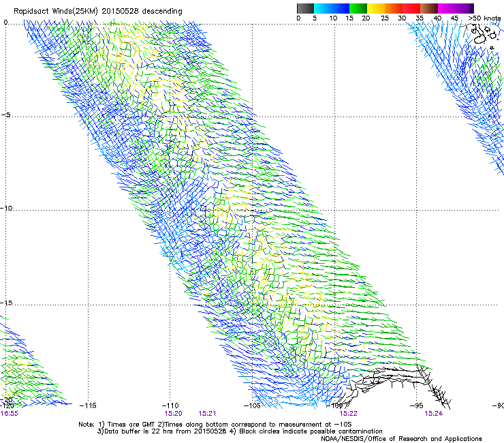This screenshot has width=504, height=443.
Task: Click the purple '15:24' time label
Action: (433, 414)
